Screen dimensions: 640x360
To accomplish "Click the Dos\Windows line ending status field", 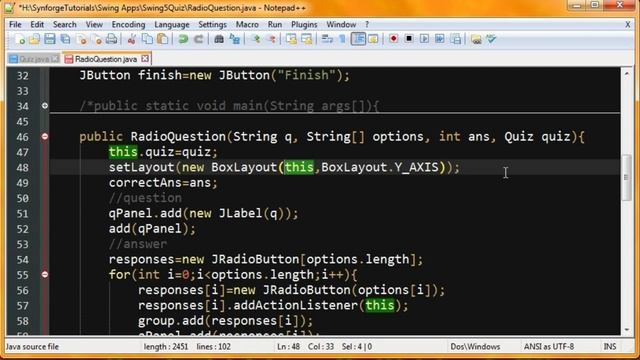I will pyautogui.click(x=475, y=347).
